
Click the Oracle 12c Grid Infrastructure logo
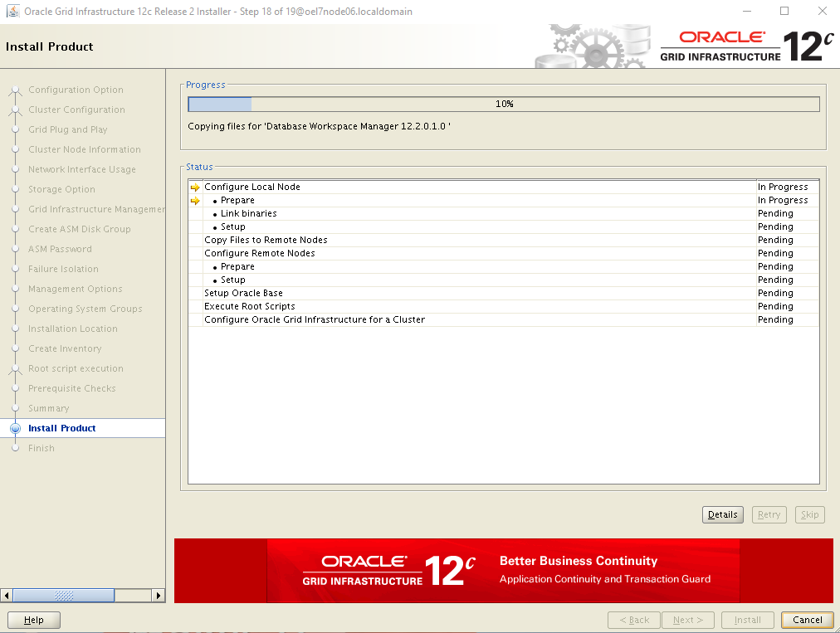point(745,46)
